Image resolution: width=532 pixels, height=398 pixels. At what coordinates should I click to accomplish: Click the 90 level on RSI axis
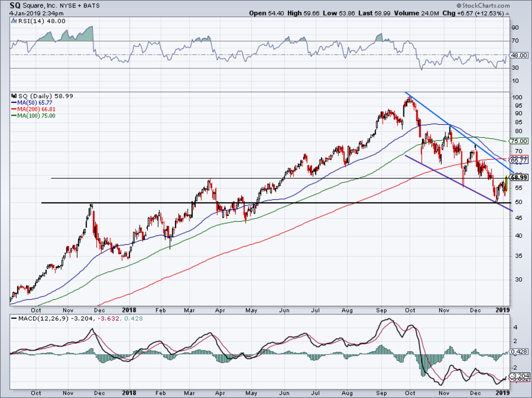click(x=516, y=28)
